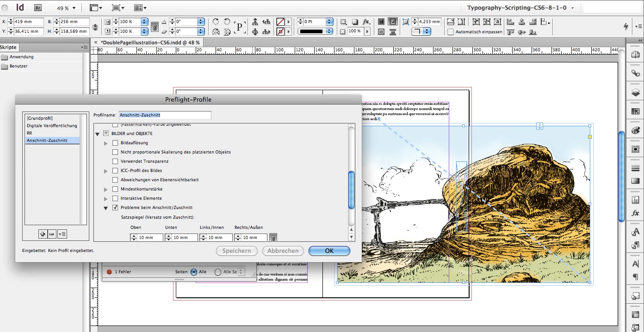
Task: Select Digitale Veröffentlichung profile
Action: (x=52, y=126)
